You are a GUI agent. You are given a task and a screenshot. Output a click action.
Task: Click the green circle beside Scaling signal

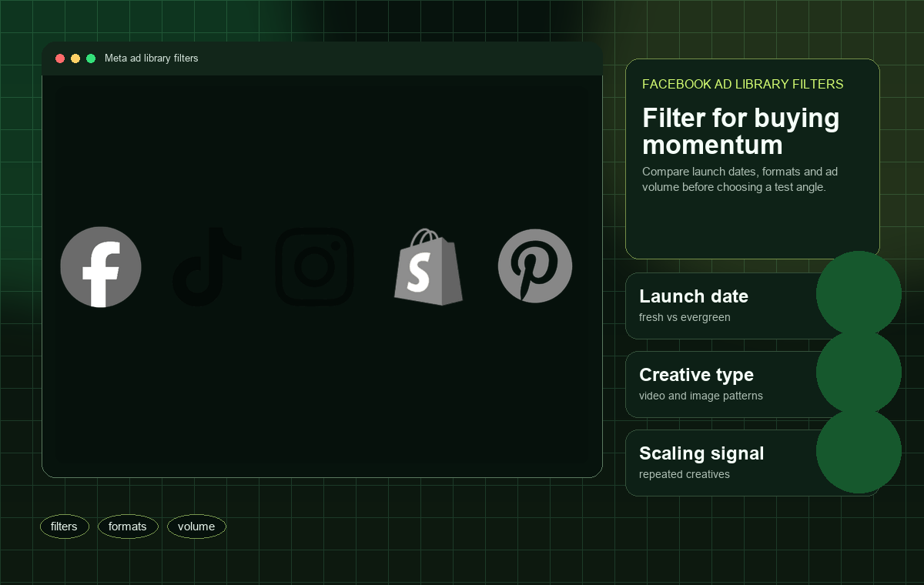(859, 450)
